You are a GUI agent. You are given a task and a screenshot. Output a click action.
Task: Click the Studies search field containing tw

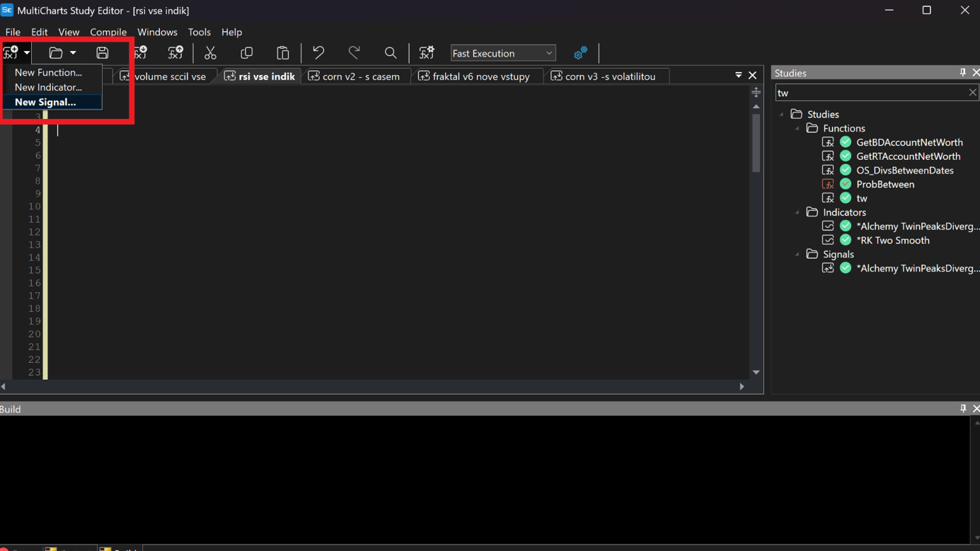coord(870,93)
